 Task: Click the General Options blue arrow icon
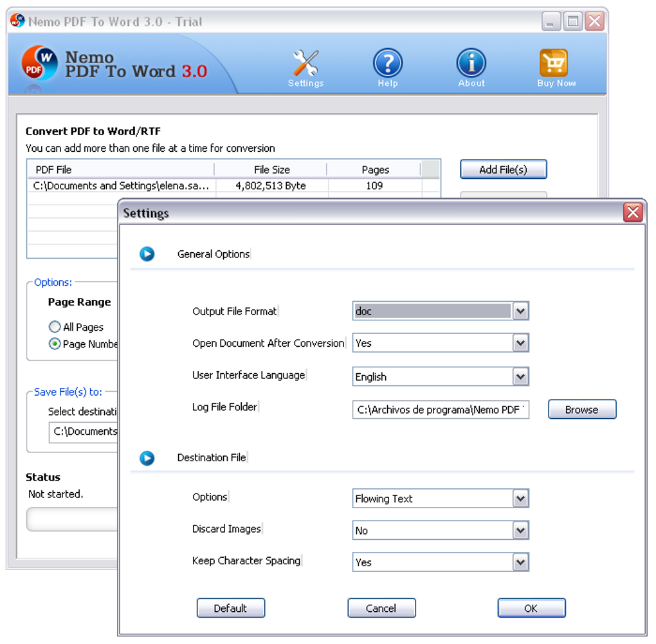click(x=147, y=254)
